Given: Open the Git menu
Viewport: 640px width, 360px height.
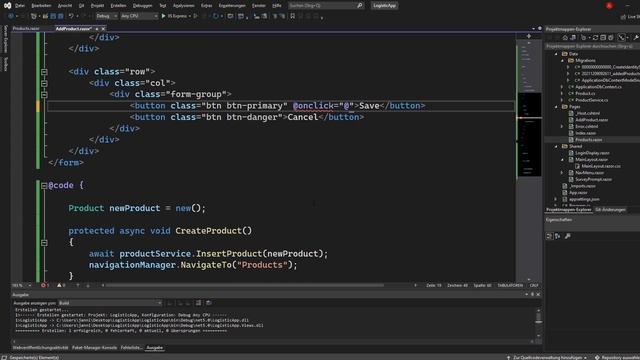Looking at the screenshot, I should (82, 6).
